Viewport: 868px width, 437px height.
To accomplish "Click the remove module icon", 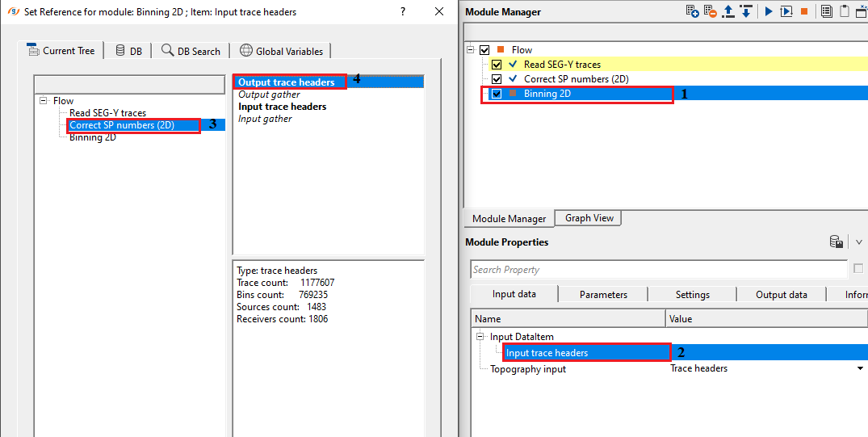I will click(x=711, y=11).
